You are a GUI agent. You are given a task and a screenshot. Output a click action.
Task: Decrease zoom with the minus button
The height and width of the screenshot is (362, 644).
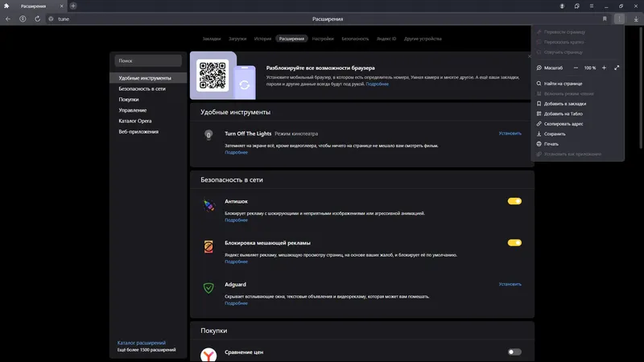click(576, 68)
